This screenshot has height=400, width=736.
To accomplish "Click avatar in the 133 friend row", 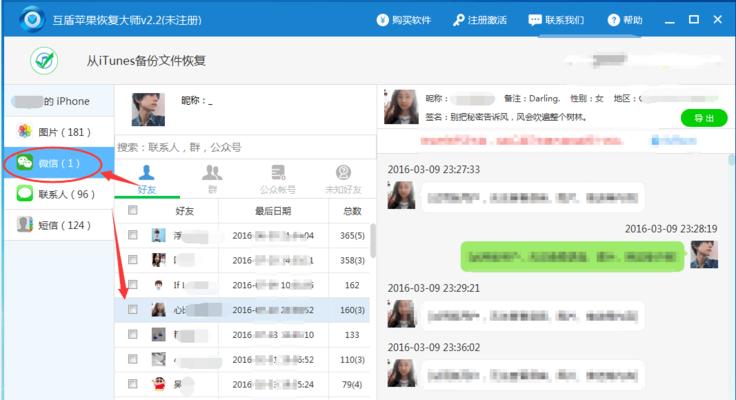I will pos(159,334).
